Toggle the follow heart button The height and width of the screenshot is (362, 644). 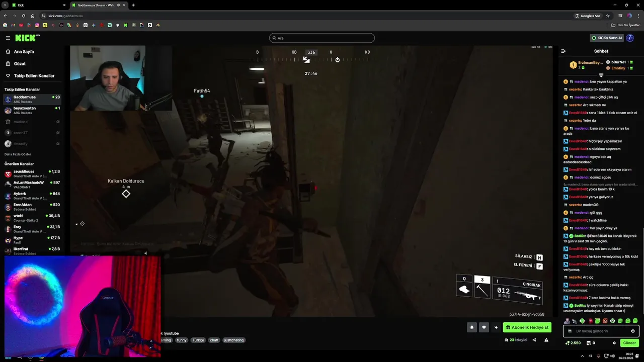(484, 327)
